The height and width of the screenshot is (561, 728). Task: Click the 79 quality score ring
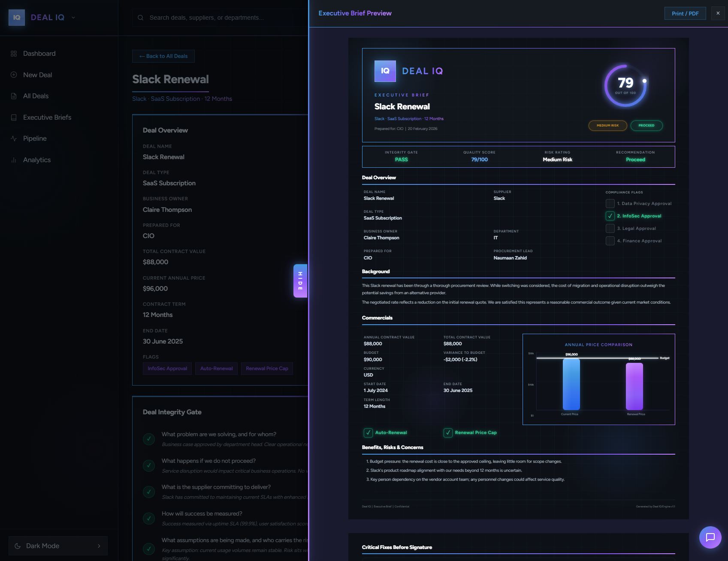click(625, 86)
